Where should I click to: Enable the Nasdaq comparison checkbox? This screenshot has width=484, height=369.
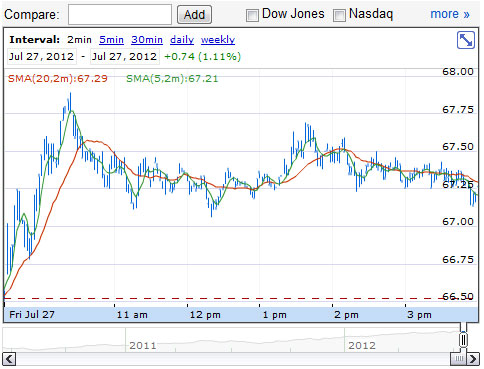click(339, 15)
